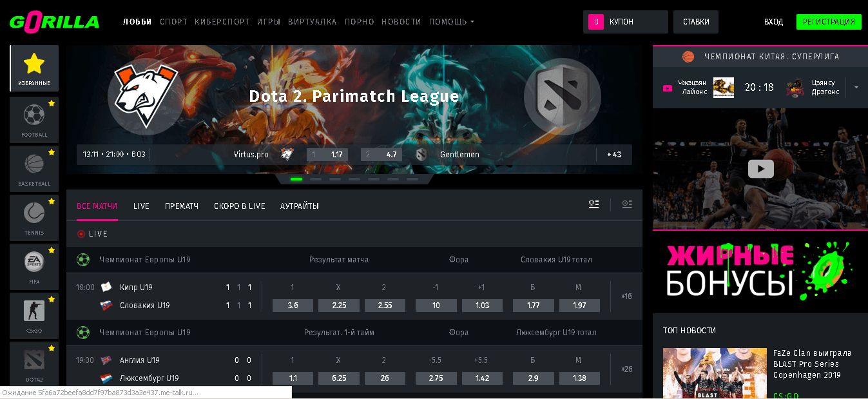This screenshot has height=399, width=868.
Task: Click the Вход login link
Action: (773, 22)
